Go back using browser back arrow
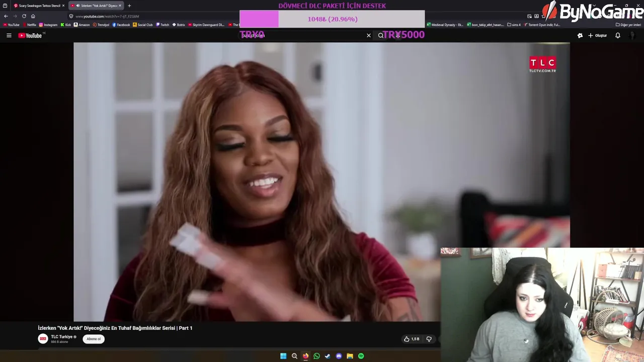The image size is (644, 362). click(6, 16)
